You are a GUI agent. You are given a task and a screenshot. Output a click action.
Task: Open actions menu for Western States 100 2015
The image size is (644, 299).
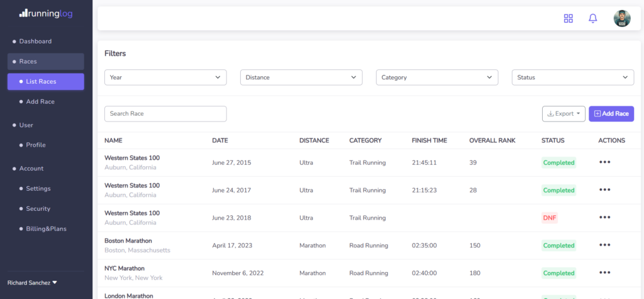pos(604,162)
